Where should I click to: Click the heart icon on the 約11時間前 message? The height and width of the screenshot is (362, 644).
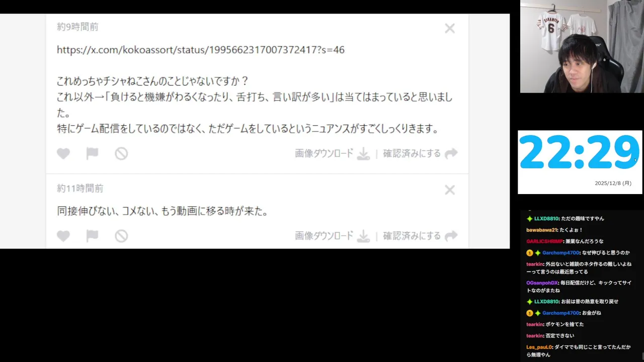click(63, 236)
